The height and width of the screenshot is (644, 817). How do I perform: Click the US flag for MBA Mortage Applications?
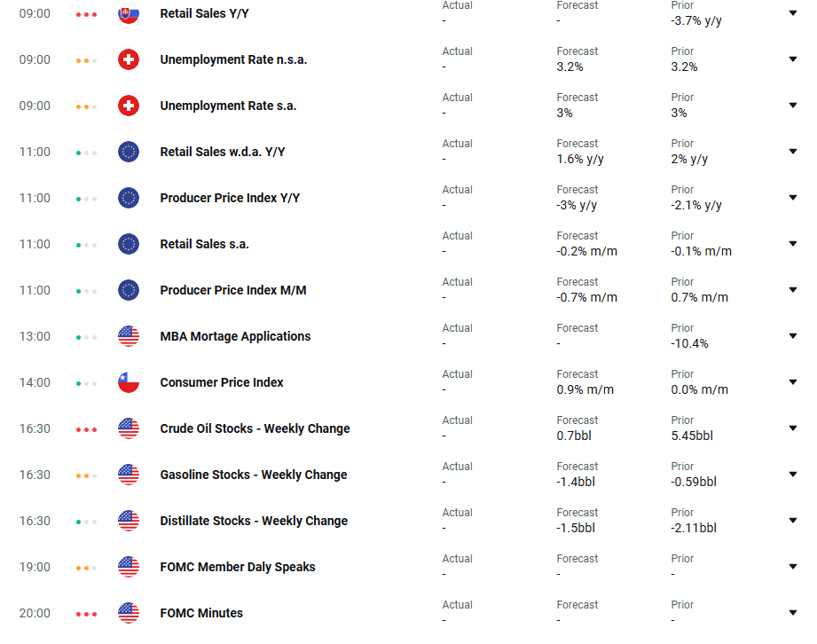(129, 336)
